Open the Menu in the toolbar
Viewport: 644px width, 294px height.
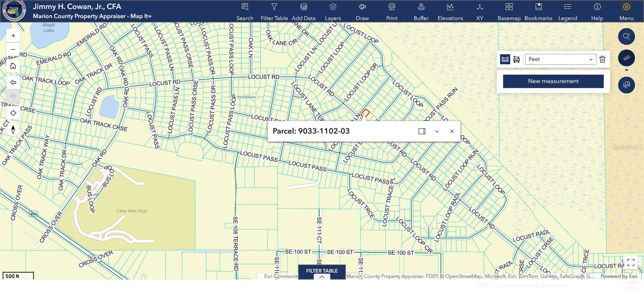click(626, 11)
